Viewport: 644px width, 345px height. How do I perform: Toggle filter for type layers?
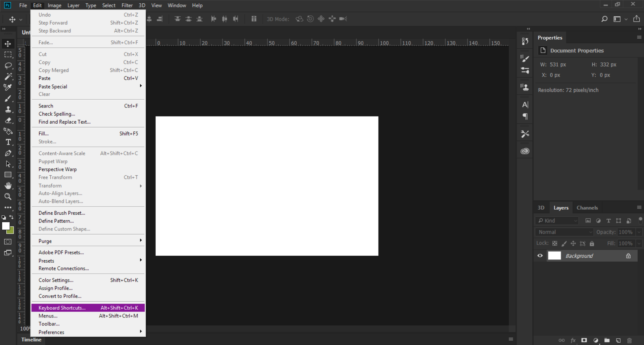coord(608,221)
